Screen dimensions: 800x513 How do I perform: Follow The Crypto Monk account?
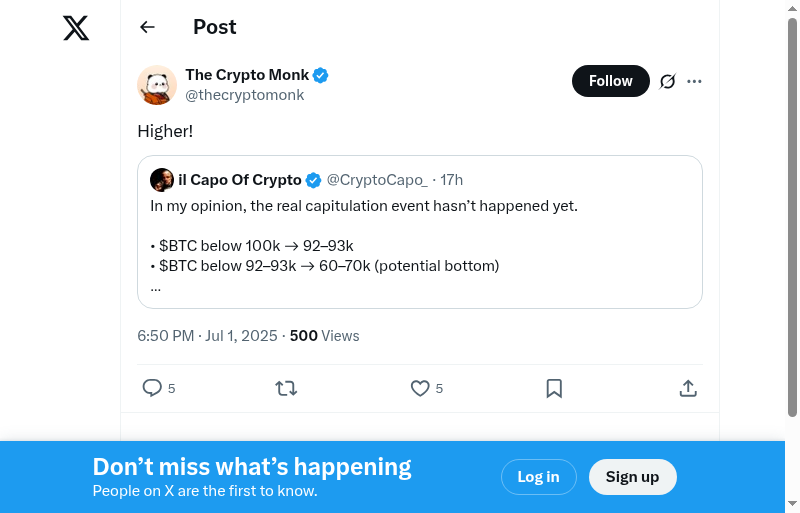610,81
